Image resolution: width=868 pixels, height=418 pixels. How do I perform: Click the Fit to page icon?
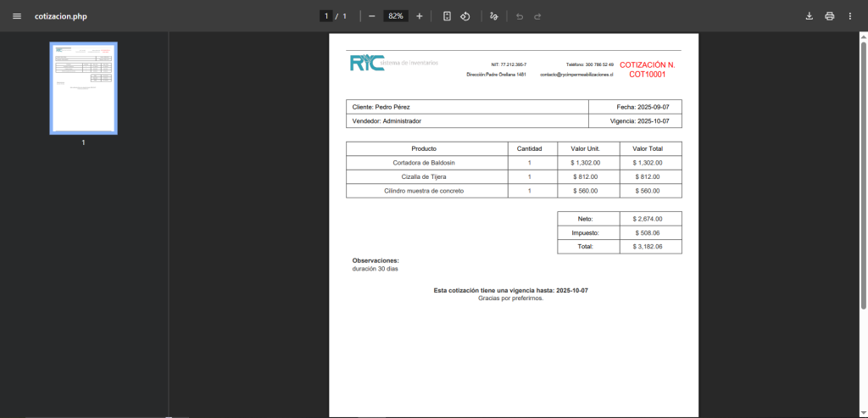(447, 16)
